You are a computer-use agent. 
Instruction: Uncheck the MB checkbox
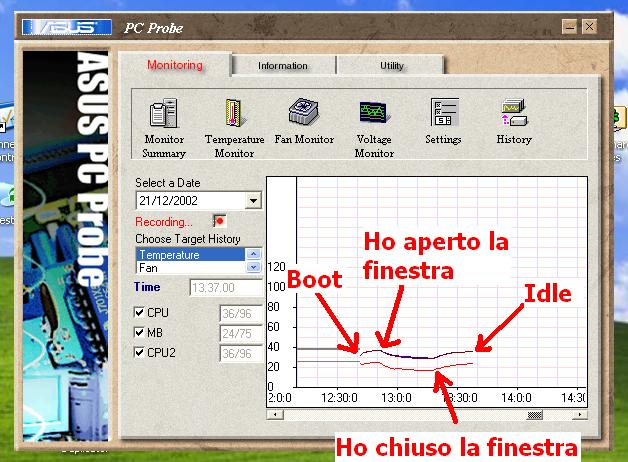pyautogui.click(x=139, y=332)
